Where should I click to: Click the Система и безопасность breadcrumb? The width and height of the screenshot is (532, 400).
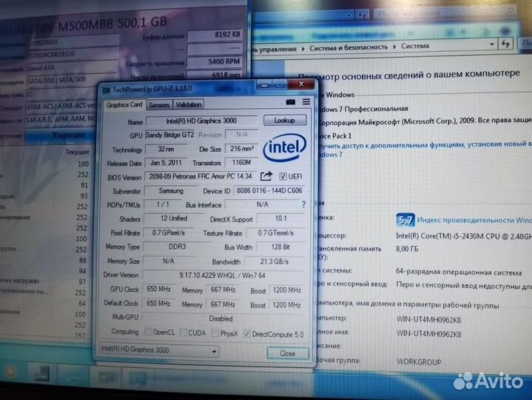(348, 47)
